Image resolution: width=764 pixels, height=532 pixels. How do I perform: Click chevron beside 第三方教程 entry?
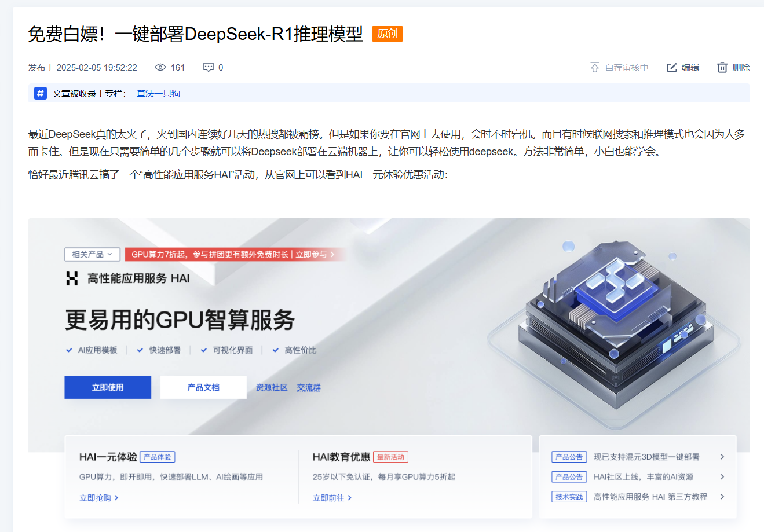pyautogui.click(x=722, y=497)
